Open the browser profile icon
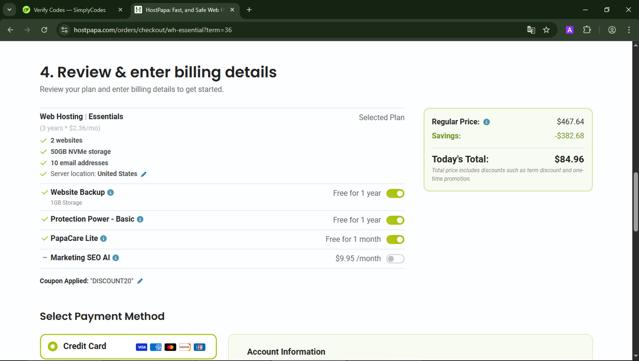Viewport: 639px width, 361px height. point(612,30)
